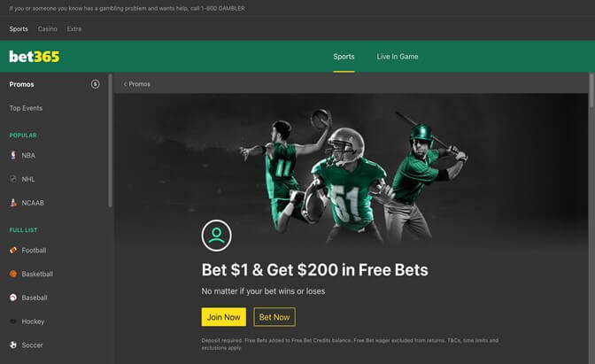Open Top Events in the sidebar
Image resolution: width=595 pixels, height=364 pixels.
click(x=26, y=108)
